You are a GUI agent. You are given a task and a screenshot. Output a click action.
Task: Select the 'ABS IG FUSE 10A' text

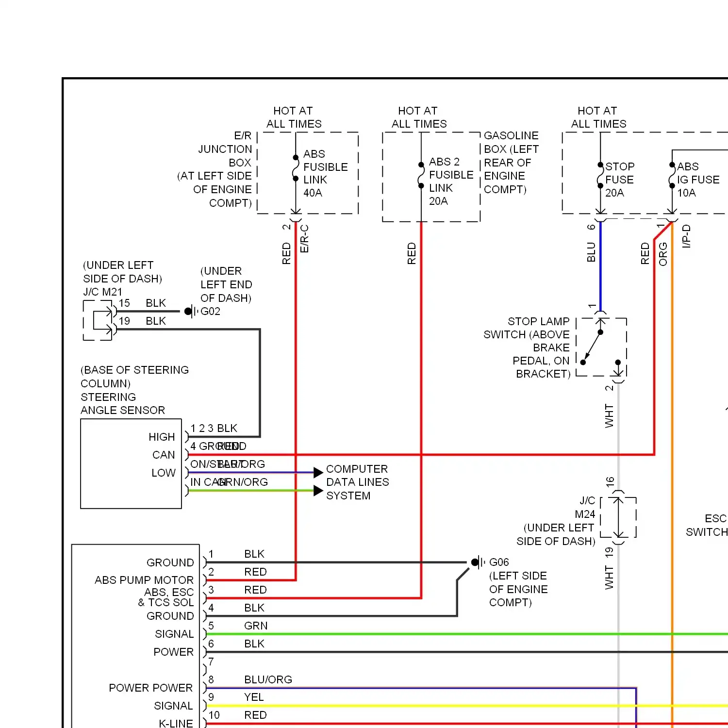698,180
